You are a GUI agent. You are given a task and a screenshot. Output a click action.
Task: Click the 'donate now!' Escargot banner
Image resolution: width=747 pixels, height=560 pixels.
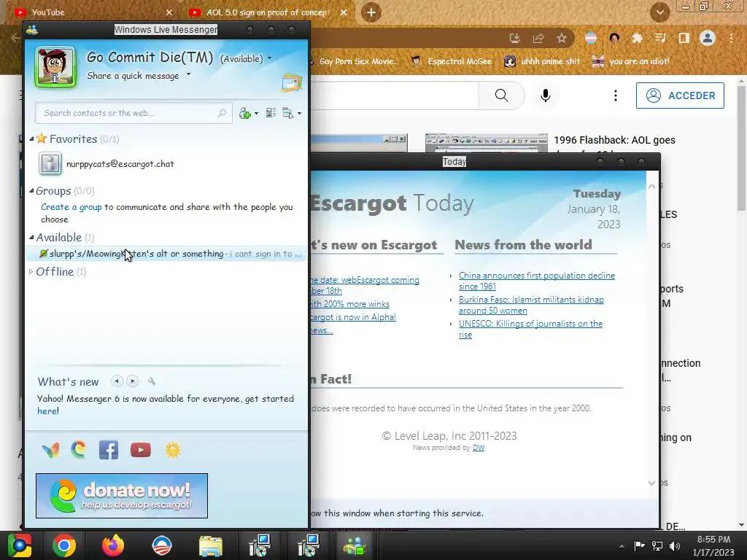tap(122, 496)
